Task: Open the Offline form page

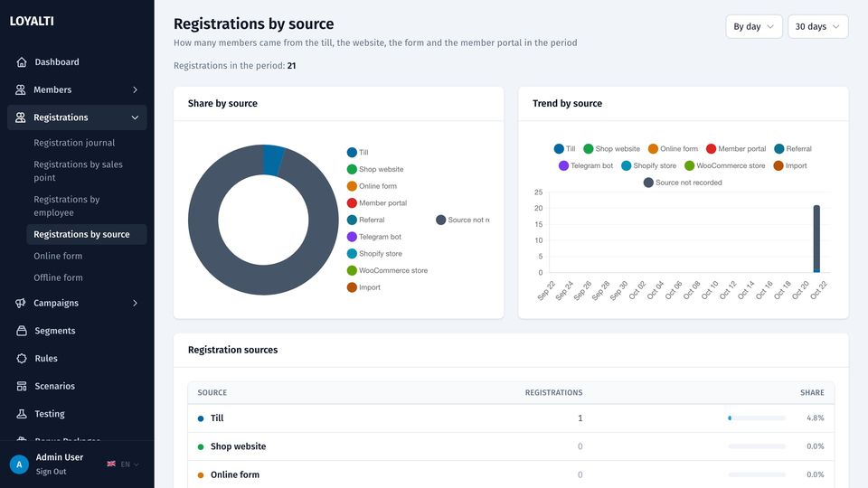Action: tap(58, 277)
